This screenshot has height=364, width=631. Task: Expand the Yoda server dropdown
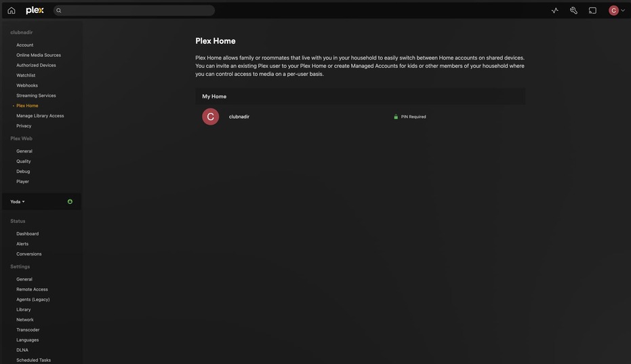point(18,202)
